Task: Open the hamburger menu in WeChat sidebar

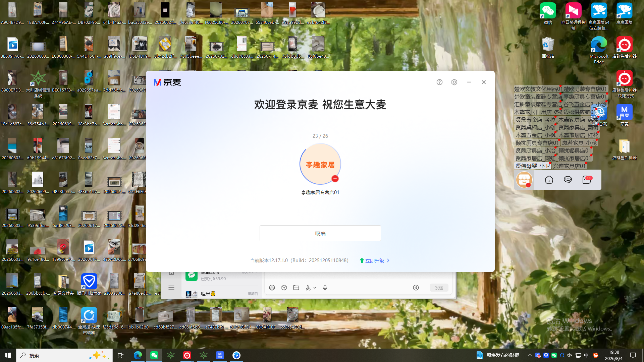Action: point(171,288)
